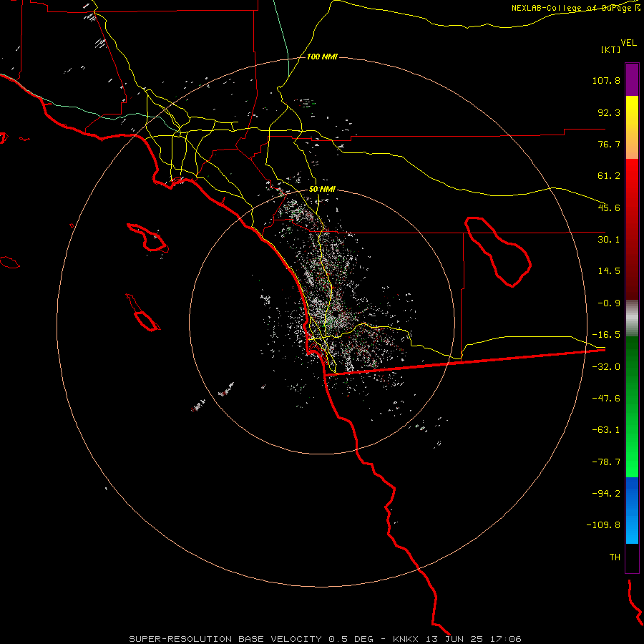The image size is (644, 644).
Task: Click the 92.3 legend value
Action: 609,112
